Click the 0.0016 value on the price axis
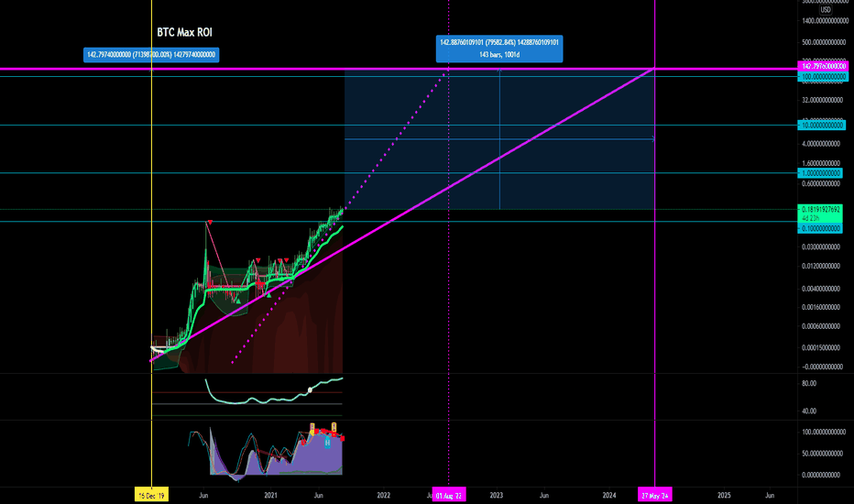Image resolution: width=854 pixels, height=504 pixels. click(821, 307)
